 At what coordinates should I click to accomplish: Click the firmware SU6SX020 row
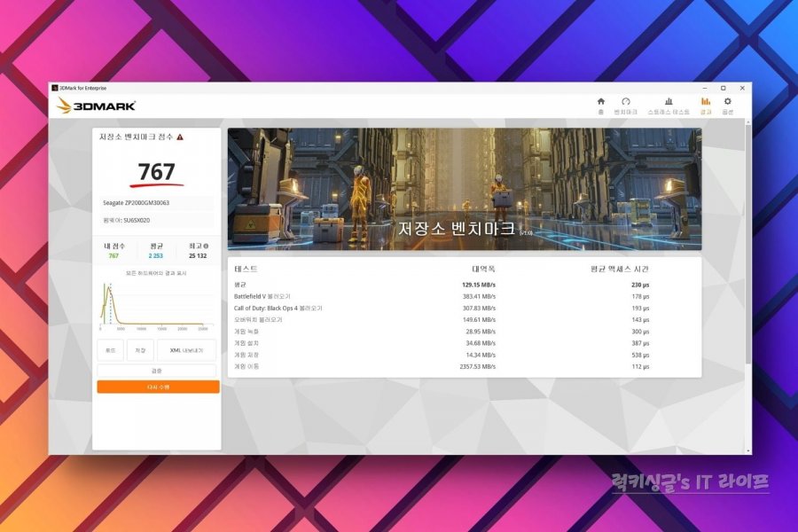coord(156,221)
